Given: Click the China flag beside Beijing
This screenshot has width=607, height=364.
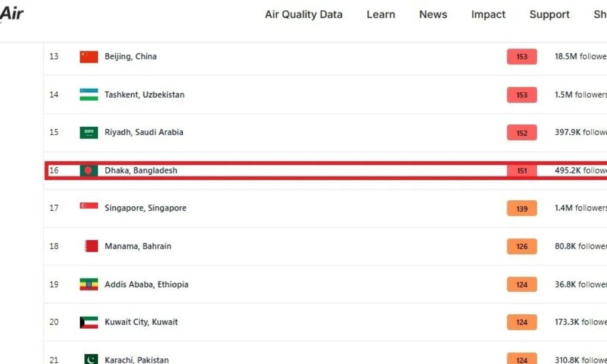Looking at the screenshot, I should 89,56.
